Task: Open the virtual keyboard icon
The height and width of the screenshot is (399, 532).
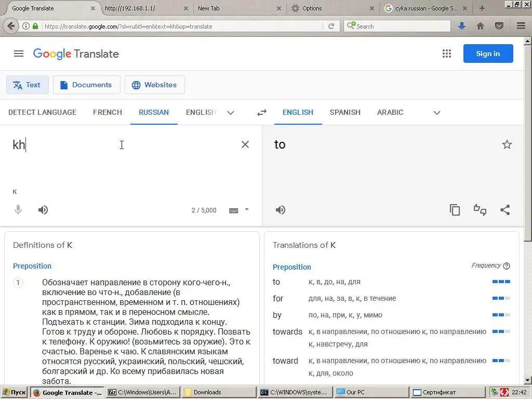Action: (233, 211)
